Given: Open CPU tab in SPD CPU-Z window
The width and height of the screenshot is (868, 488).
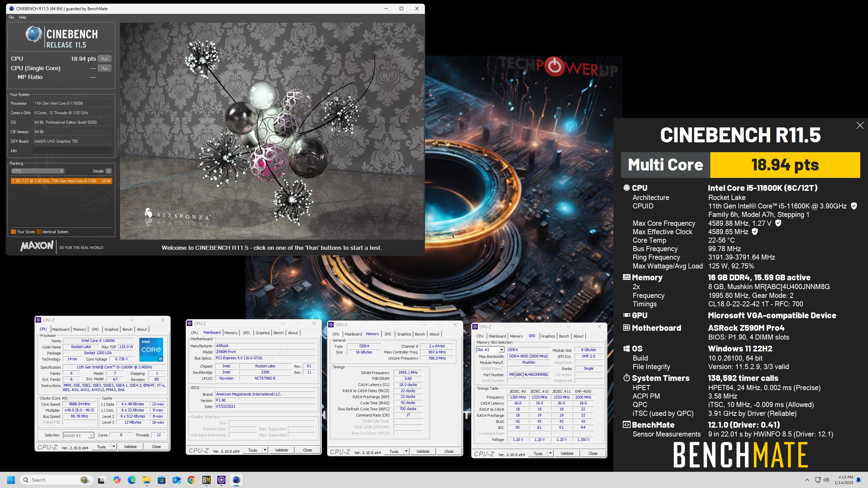Looking at the screenshot, I should (480, 336).
